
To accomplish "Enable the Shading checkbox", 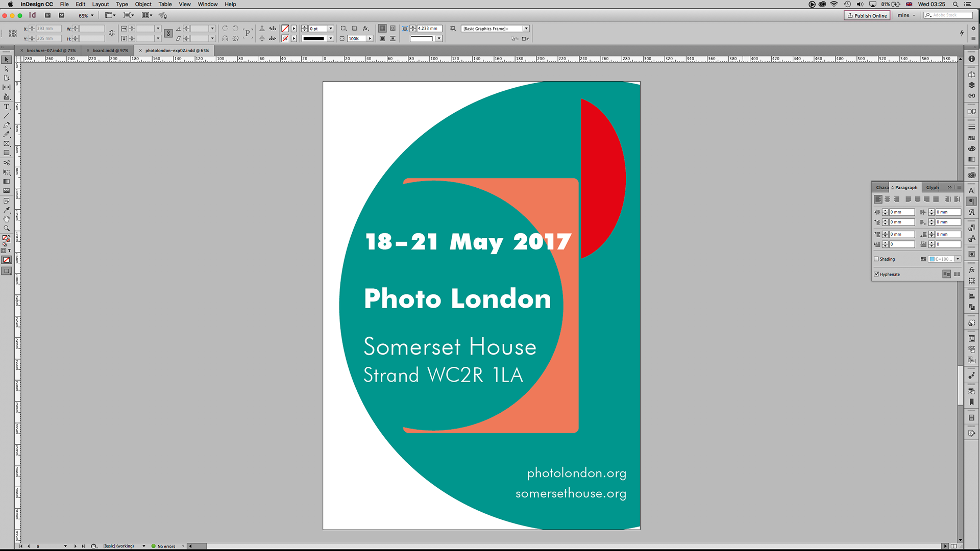I will pyautogui.click(x=876, y=259).
